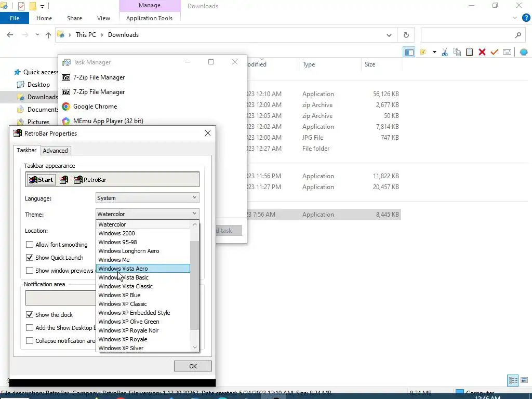The width and height of the screenshot is (532, 399).
Task: Click the Manage contextual tab
Action: click(x=149, y=5)
